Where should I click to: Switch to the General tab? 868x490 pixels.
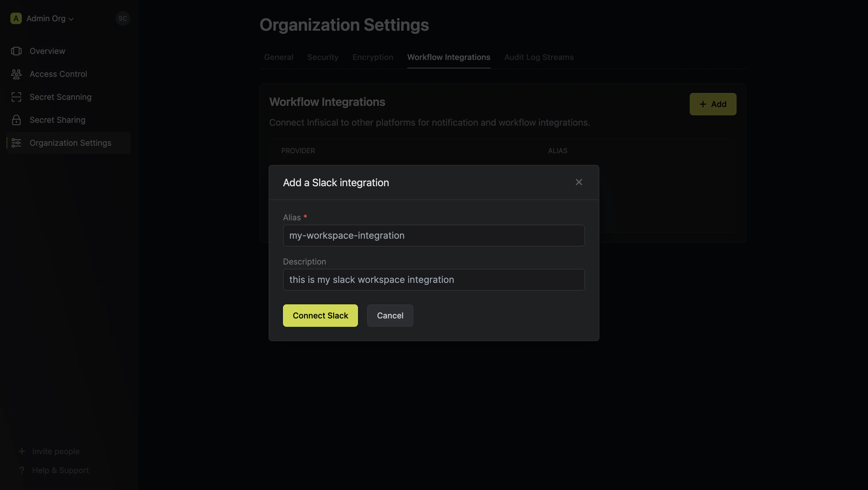[278, 57]
